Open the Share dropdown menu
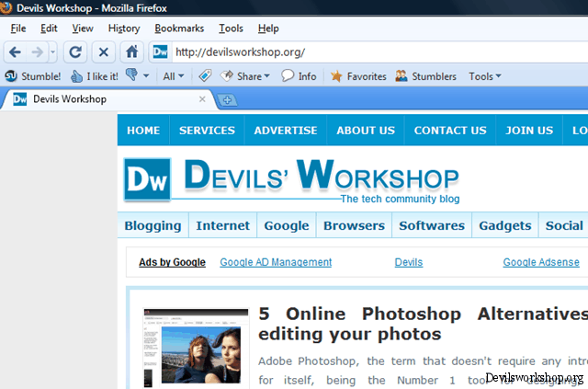The image size is (588, 389). point(245,76)
